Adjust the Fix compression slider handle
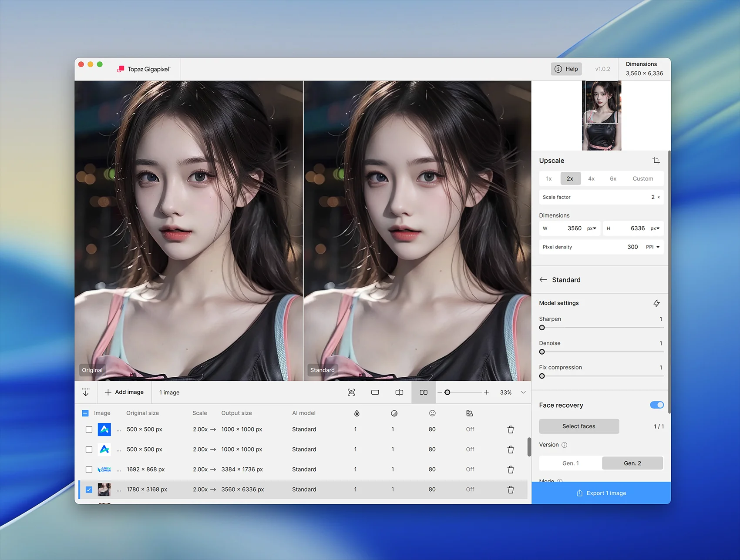The image size is (740, 560). click(x=542, y=376)
